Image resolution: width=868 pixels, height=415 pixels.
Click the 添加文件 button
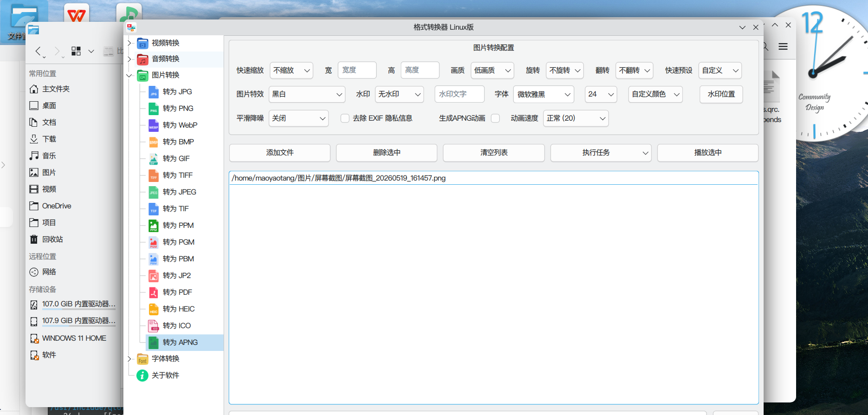(280, 153)
